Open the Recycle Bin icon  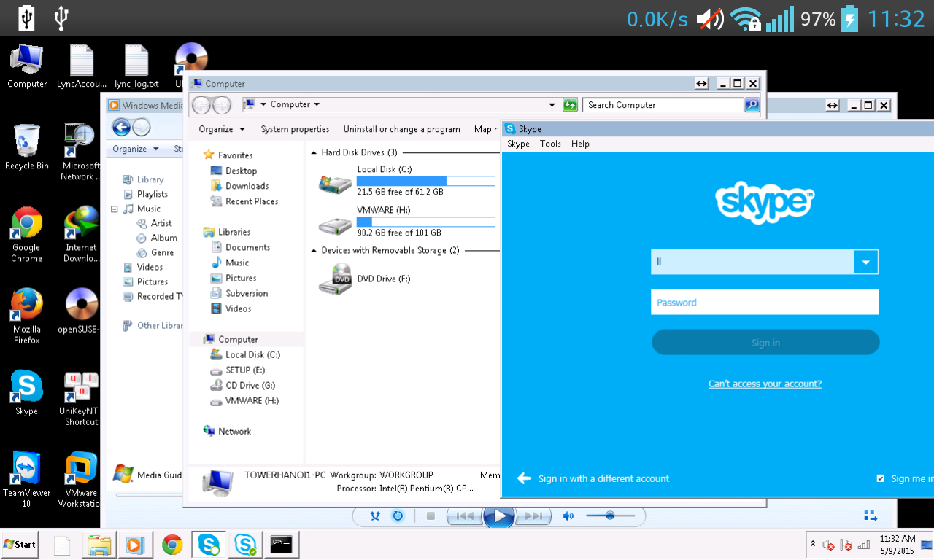click(27, 147)
